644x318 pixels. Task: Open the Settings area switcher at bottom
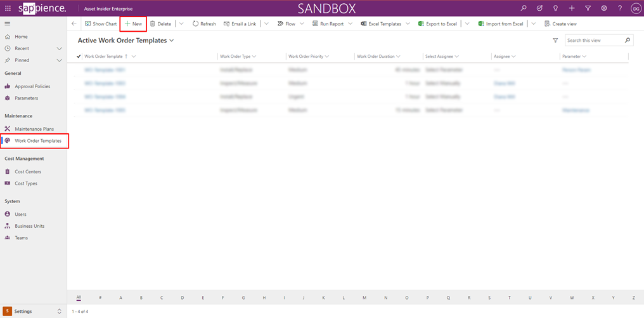(33, 312)
